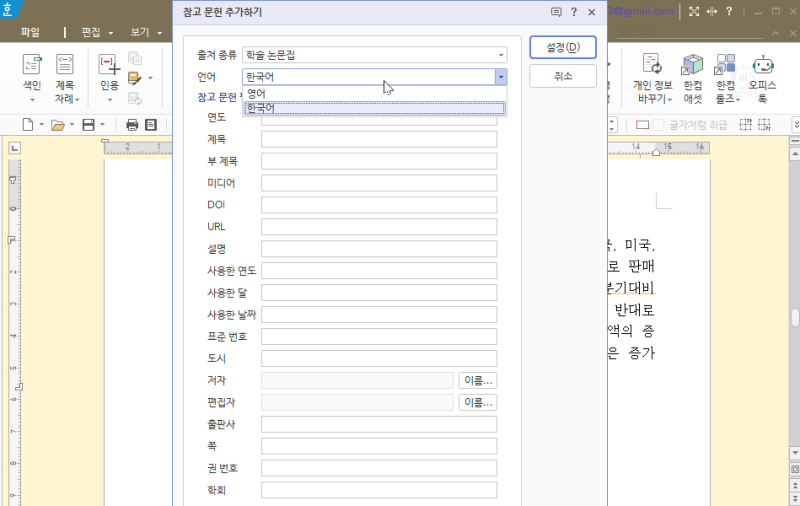
Task: Click the 표준 번호 input field
Action: click(379, 337)
